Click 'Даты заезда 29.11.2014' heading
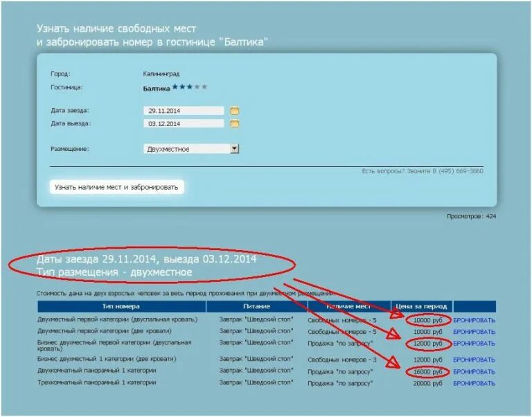 (x=97, y=259)
